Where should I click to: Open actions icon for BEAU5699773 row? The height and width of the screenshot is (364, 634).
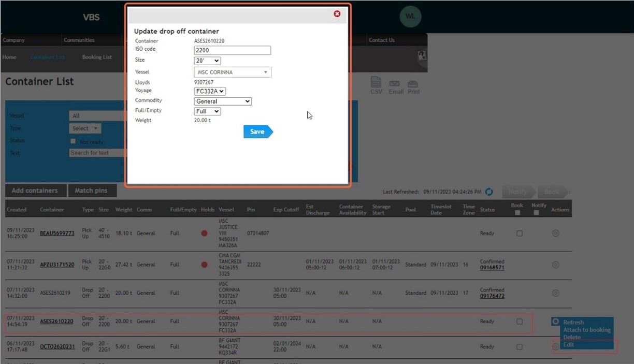pyautogui.click(x=555, y=234)
